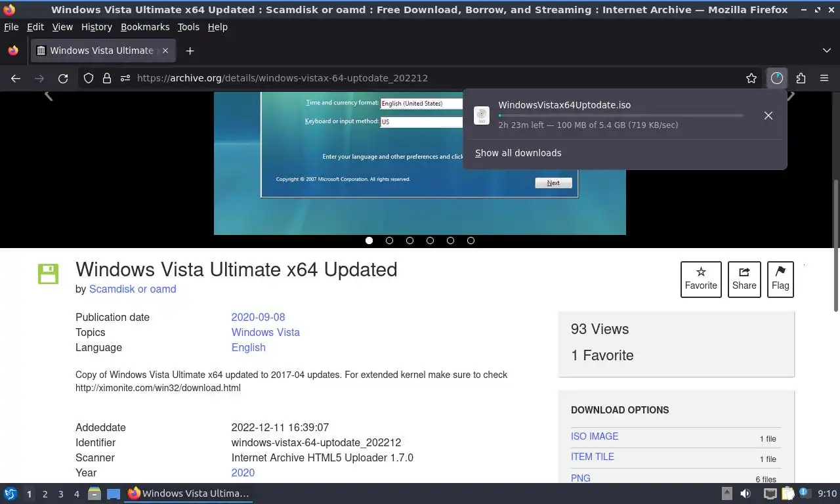
Task: Open Scamdisk or oamd uploader link
Action: pos(133,289)
